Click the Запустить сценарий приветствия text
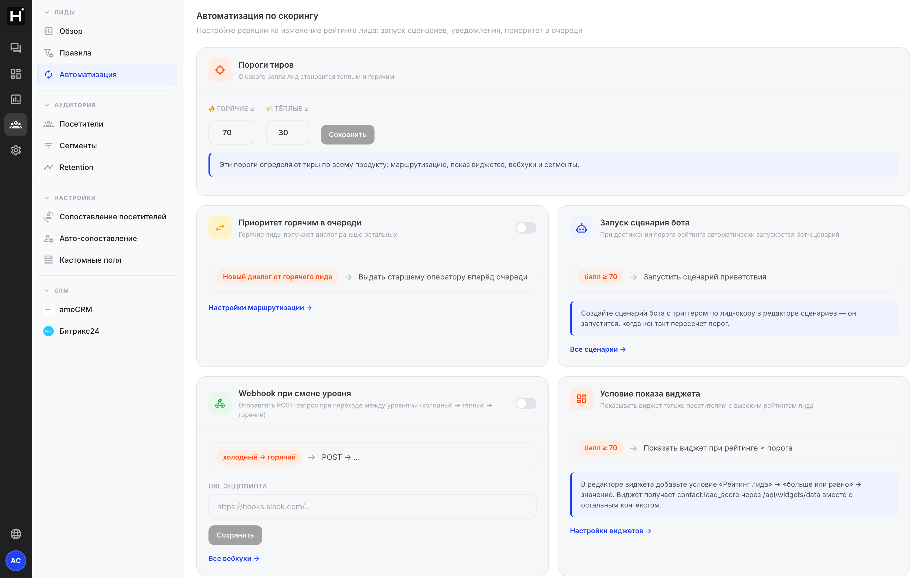924x578 pixels. click(705, 277)
